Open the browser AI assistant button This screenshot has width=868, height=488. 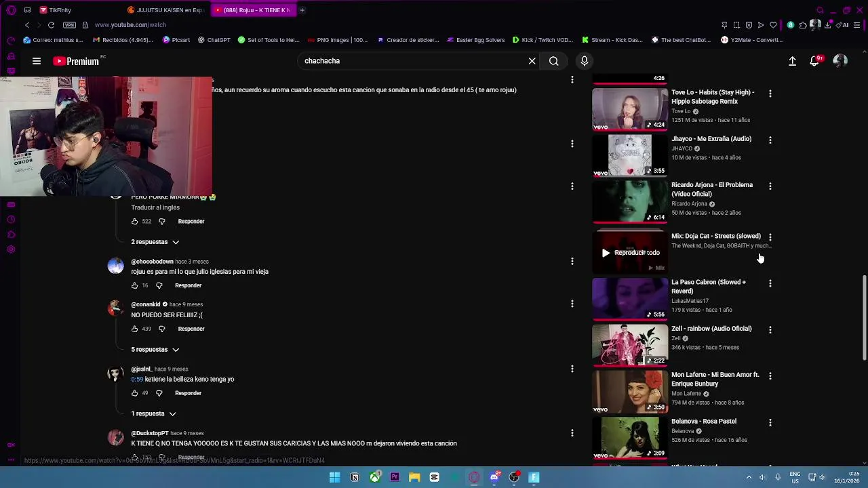pyautogui.click(x=843, y=25)
